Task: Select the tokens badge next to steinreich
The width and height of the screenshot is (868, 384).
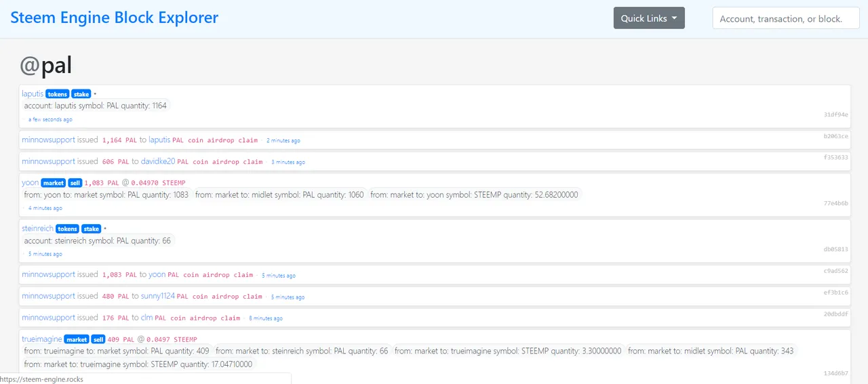Action: (x=67, y=229)
